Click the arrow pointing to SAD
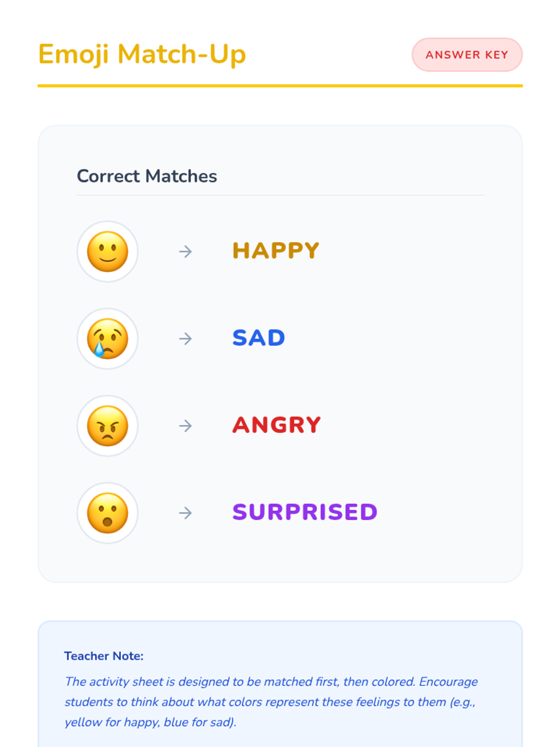 click(x=185, y=338)
